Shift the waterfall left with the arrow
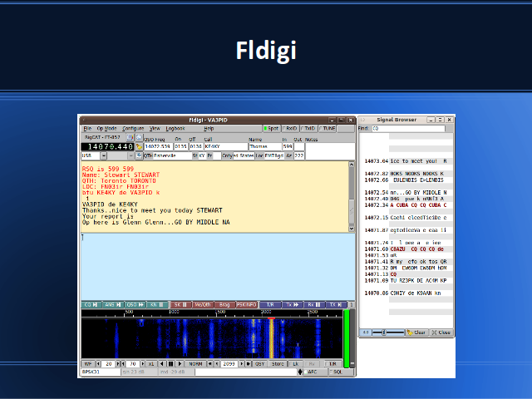The height and width of the screenshot is (399, 532). pyautogui.click(x=162, y=364)
